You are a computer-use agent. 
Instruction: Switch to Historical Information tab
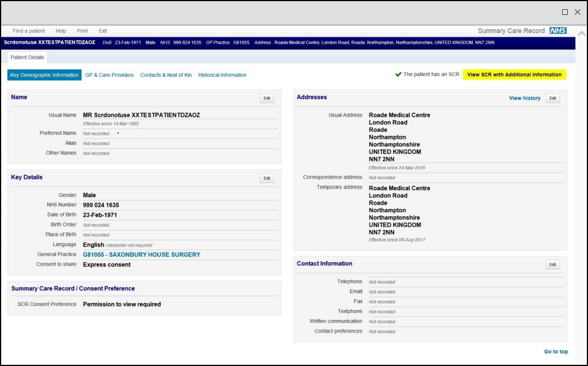(222, 75)
